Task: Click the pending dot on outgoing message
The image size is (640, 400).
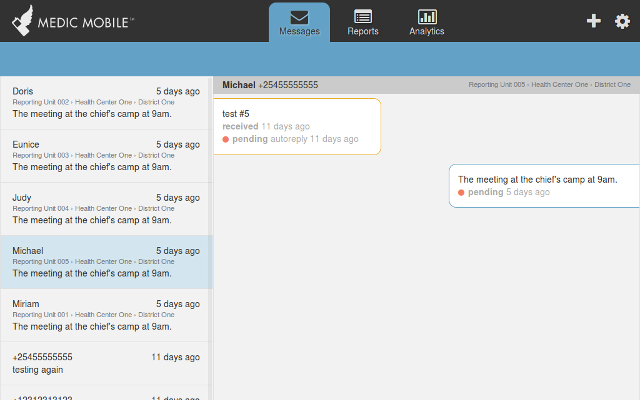Action: click(x=461, y=193)
